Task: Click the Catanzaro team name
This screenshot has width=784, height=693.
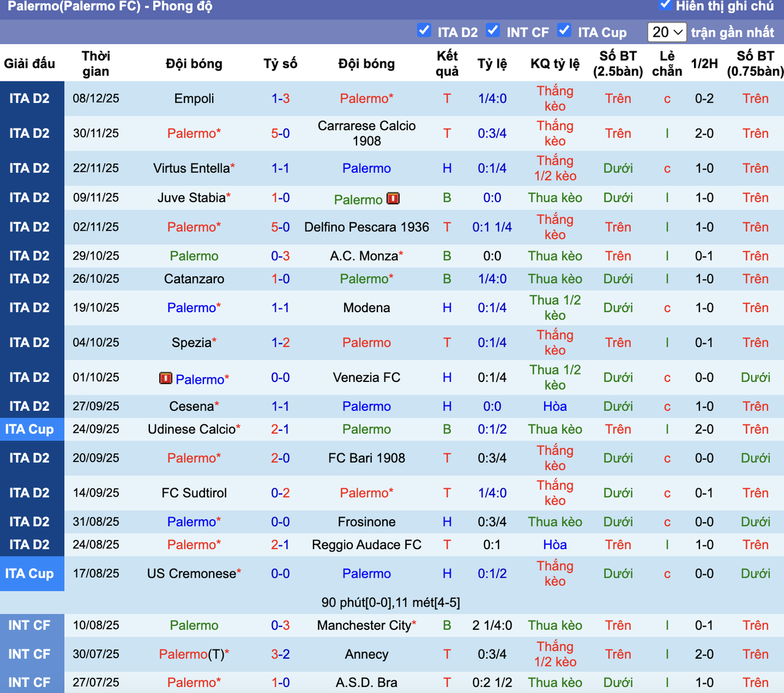Action: 194,279
